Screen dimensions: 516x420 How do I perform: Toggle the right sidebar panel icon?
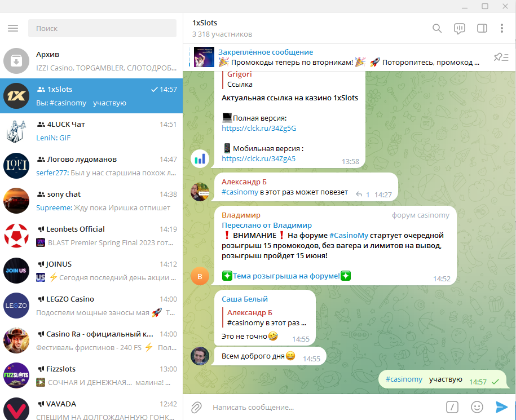[x=482, y=28]
